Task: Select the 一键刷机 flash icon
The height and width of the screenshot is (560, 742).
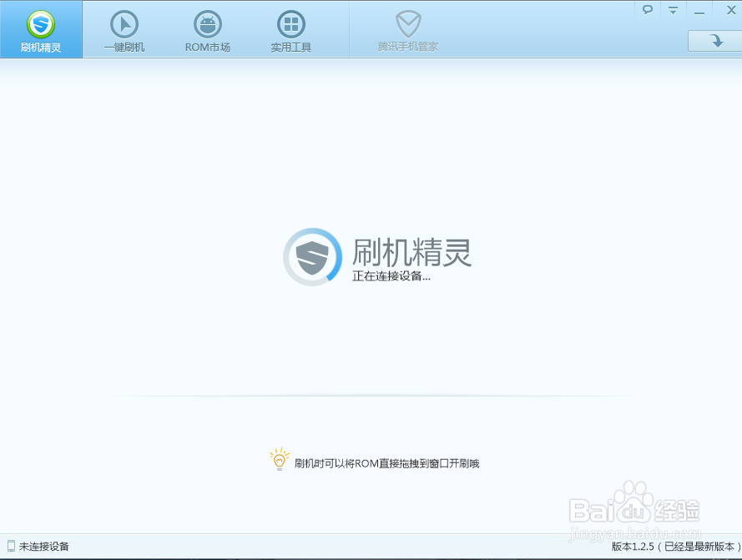Action: point(124,24)
